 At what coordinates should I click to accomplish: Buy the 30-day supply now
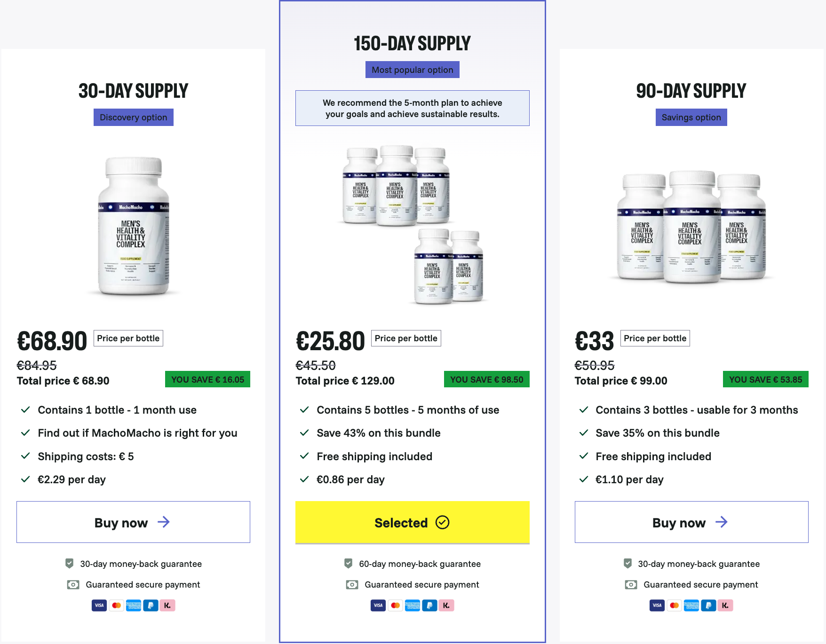133,522
